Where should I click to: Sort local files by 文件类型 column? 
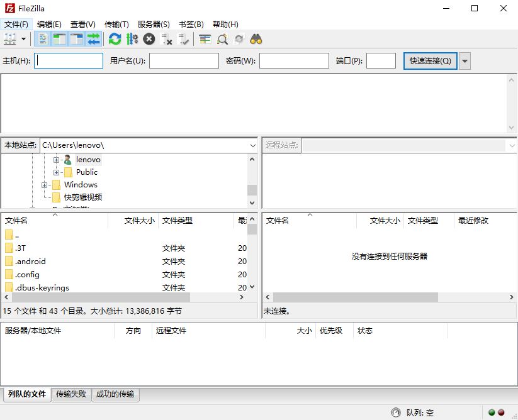point(196,221)
